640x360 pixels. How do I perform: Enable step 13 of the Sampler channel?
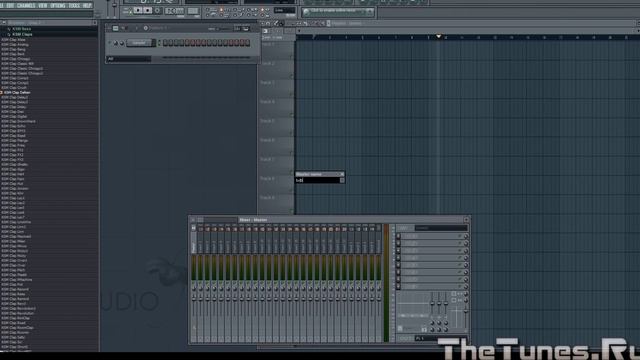click(231, 42)
